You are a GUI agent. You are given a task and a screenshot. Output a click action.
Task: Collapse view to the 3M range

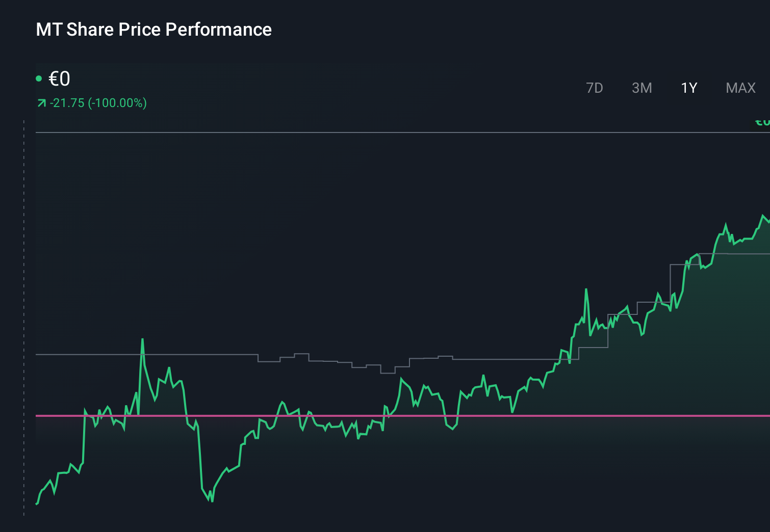pos(642,88)
